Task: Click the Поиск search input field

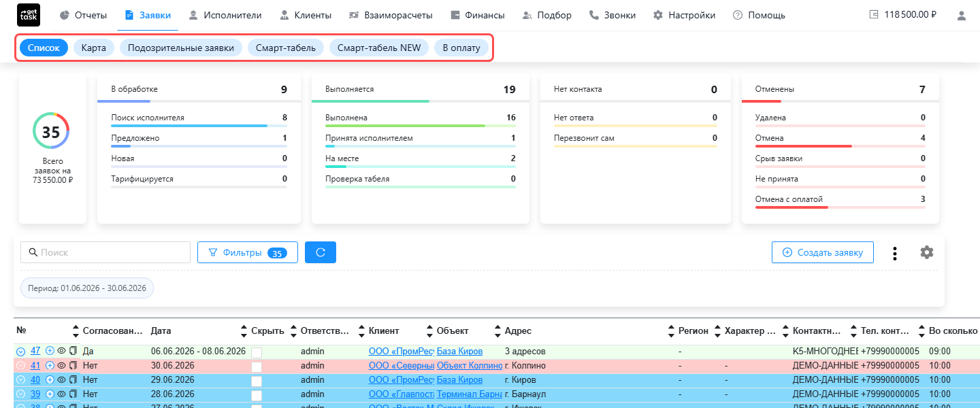Action: pos(105,252)
